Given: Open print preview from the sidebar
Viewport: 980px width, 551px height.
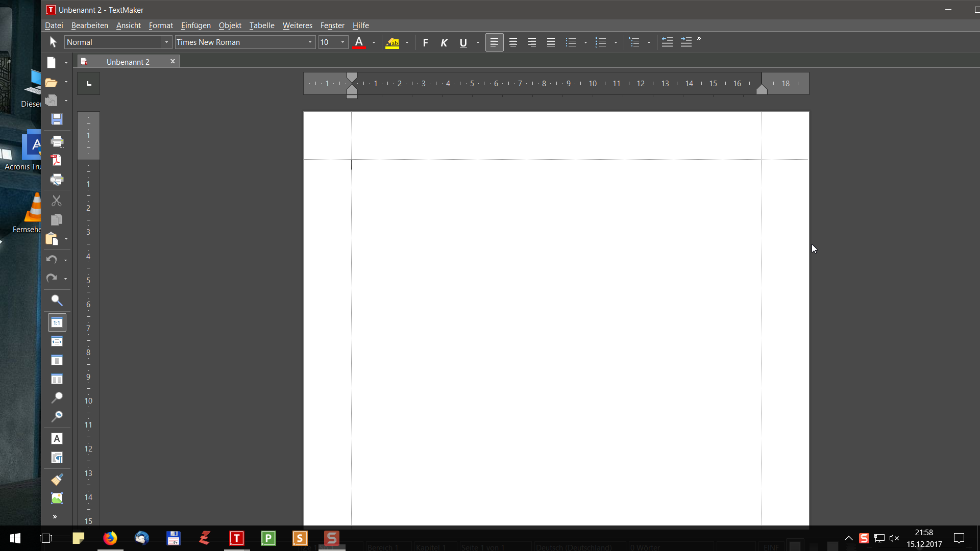Looking at the screenshot, I should pyautogui.click(x=57, y=179).
